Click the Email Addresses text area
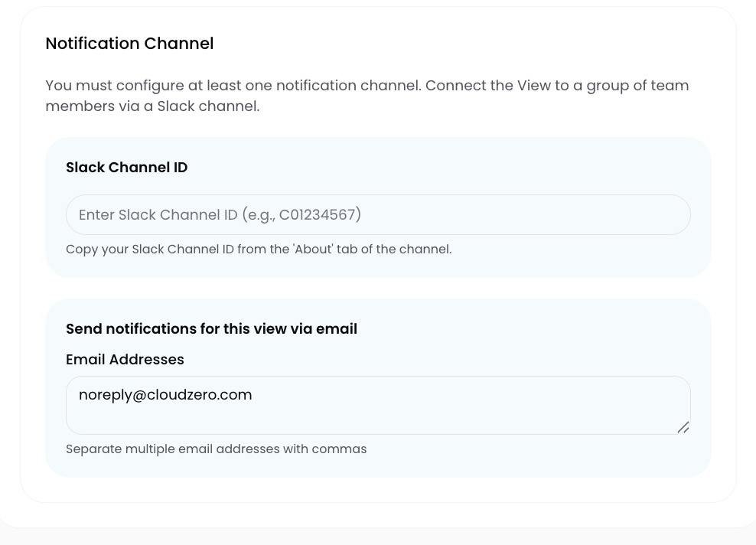The image size is (756, 545). pos(378,405)
